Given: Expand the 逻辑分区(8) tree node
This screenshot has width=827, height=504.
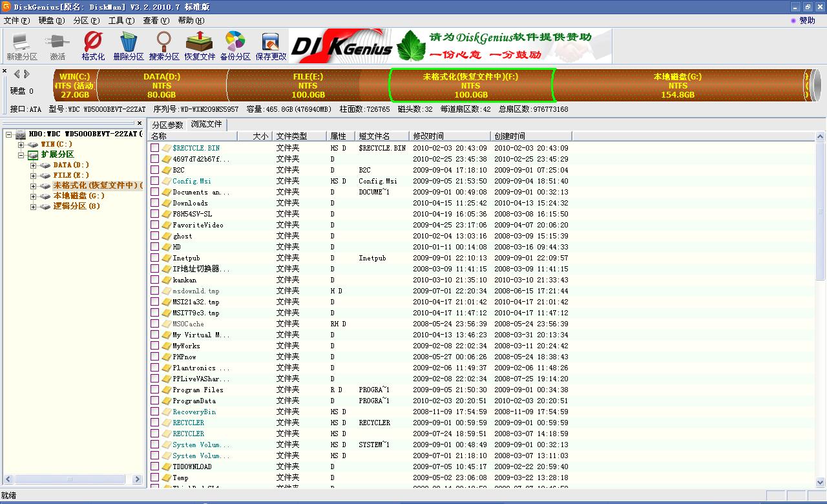Looking at the screenshot, I should click(34, 207).
